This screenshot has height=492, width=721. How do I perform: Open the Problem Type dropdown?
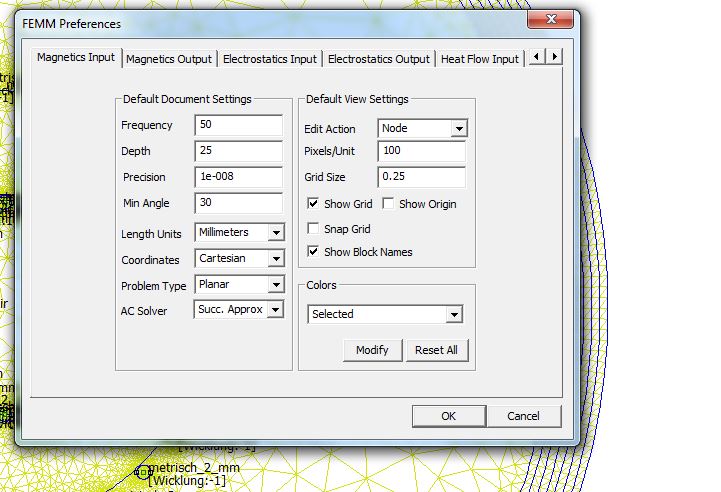(x=239, y=284)
